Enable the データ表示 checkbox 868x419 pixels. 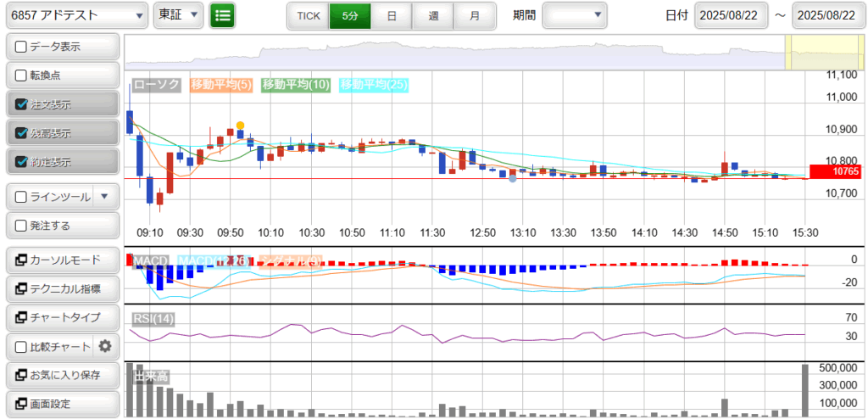21,47
